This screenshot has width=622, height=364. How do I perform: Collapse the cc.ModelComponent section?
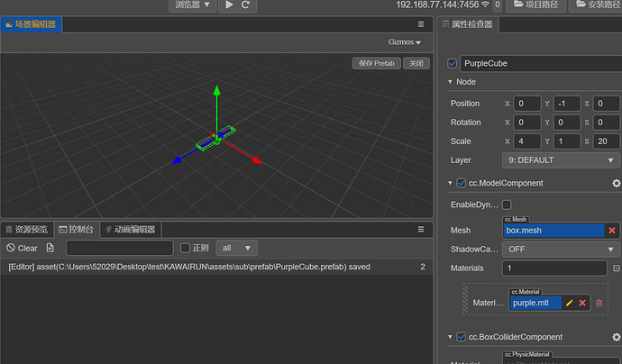tap(450, 183)
